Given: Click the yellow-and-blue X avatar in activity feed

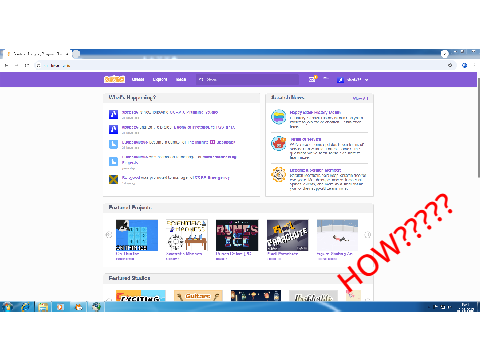Looking at the screenshot, I should tap(113, 179).
